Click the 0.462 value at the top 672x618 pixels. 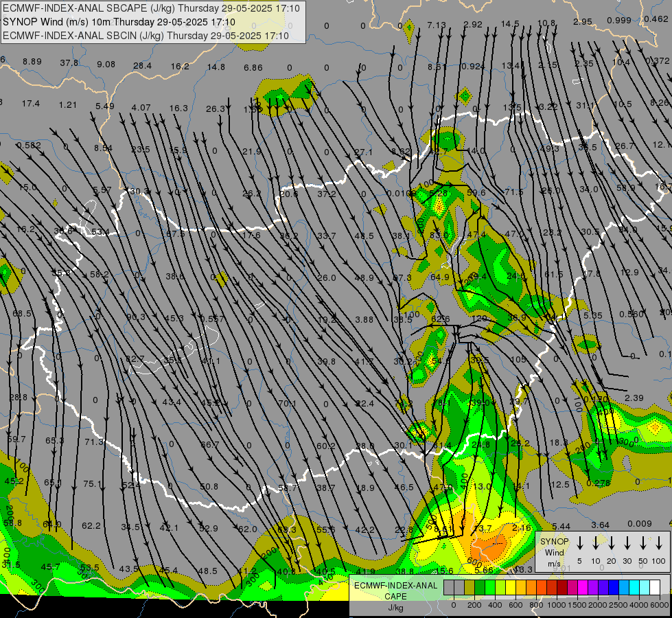(656, 19)
